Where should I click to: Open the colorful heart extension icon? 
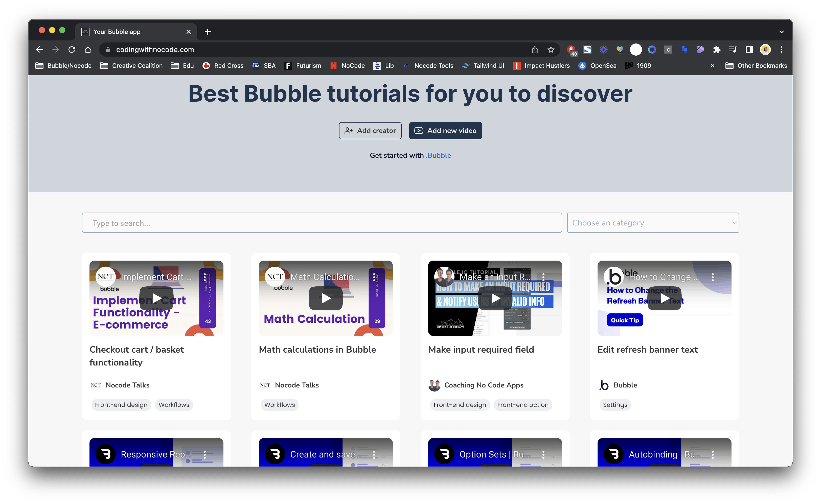pyautogui.click(x=620, y=50)
